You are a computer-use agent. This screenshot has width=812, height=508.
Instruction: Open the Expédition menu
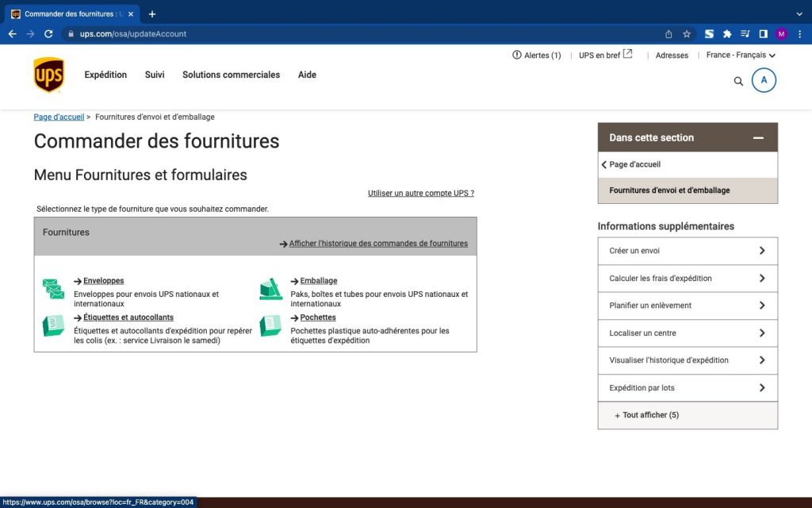(x=105, y=75)
